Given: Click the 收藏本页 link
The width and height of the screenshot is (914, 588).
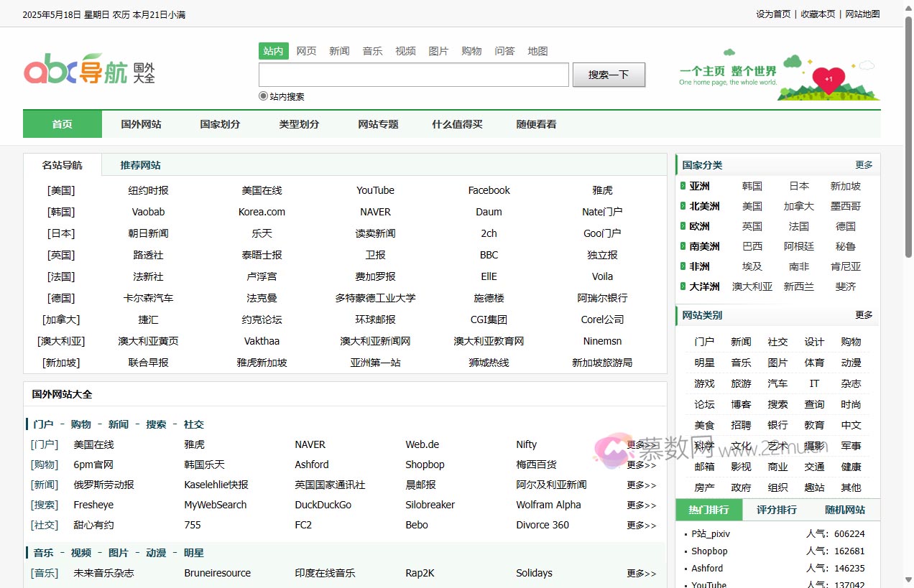Looking at the screenshot, I should 818,14.
